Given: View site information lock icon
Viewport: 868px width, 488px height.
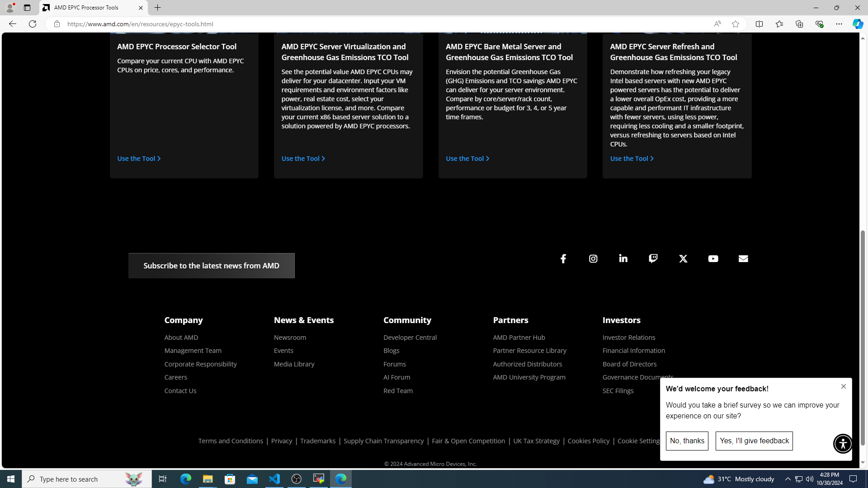Looking at the screenshot, I should [x=57, y=24].
